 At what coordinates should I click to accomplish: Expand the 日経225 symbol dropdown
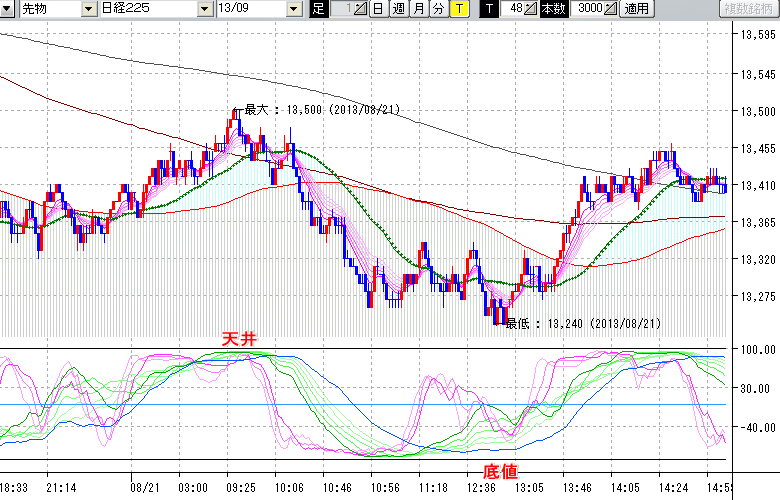pos(206,9)
